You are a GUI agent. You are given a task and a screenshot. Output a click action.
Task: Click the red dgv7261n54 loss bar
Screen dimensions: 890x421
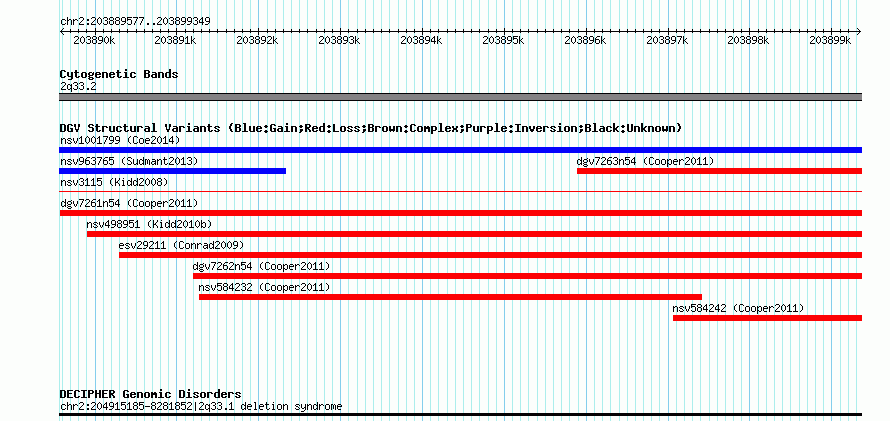460,213
